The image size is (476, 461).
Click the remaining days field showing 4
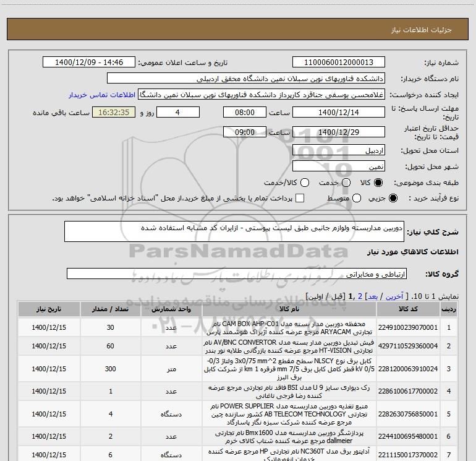point(178,113)
